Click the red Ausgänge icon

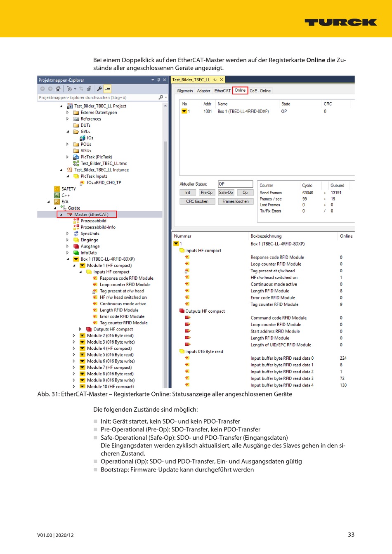76,246
